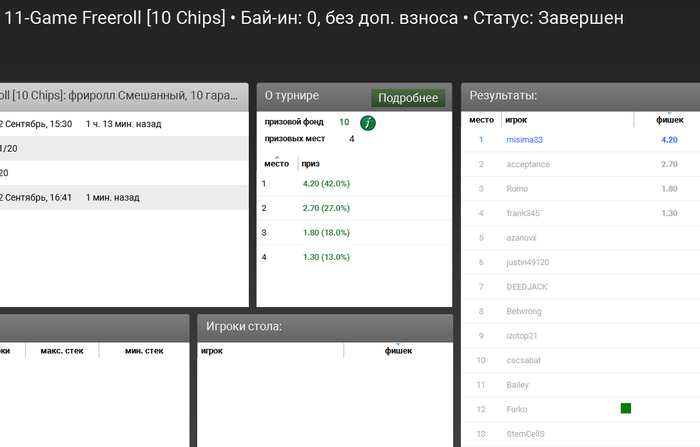Click first place prize 4.20 (42.0%)
Screen dimensions: 700x447
(326, 184)
